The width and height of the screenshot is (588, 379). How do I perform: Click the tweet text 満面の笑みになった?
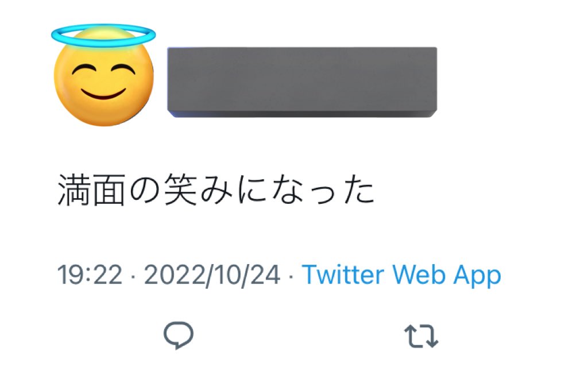[216, 189]
